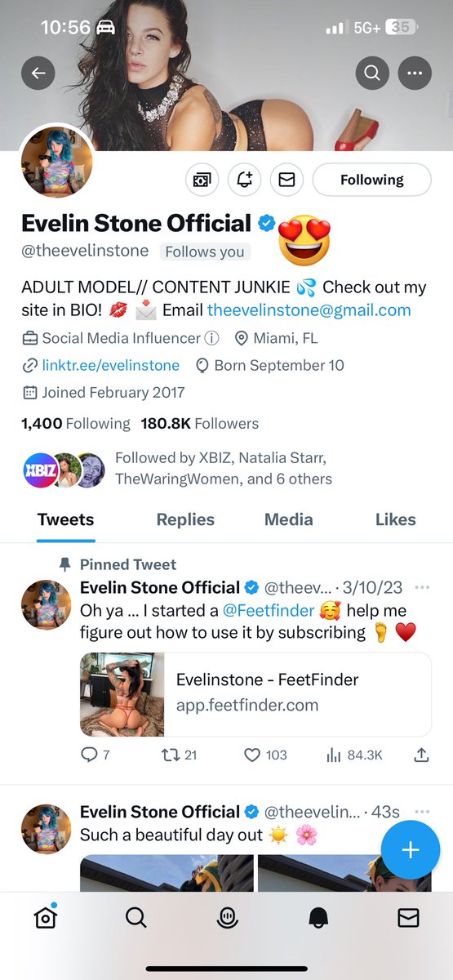Share the pinned tweet upload icon
The height and width of the screenshot is (980, 453).
tap(421, 755)
